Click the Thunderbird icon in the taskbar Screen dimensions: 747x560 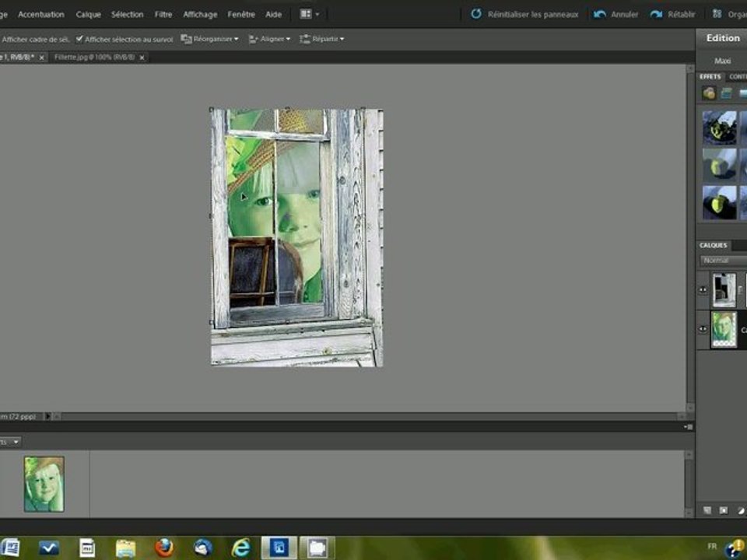[x=203, y=548]
